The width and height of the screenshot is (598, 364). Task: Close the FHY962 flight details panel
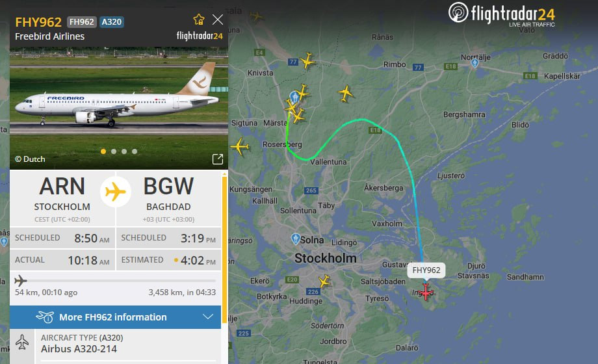pos(217,19)
